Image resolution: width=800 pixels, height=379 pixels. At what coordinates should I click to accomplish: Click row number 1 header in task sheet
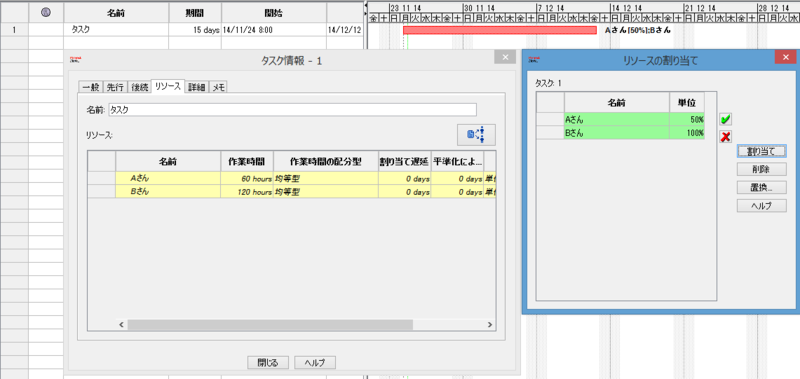14,30
